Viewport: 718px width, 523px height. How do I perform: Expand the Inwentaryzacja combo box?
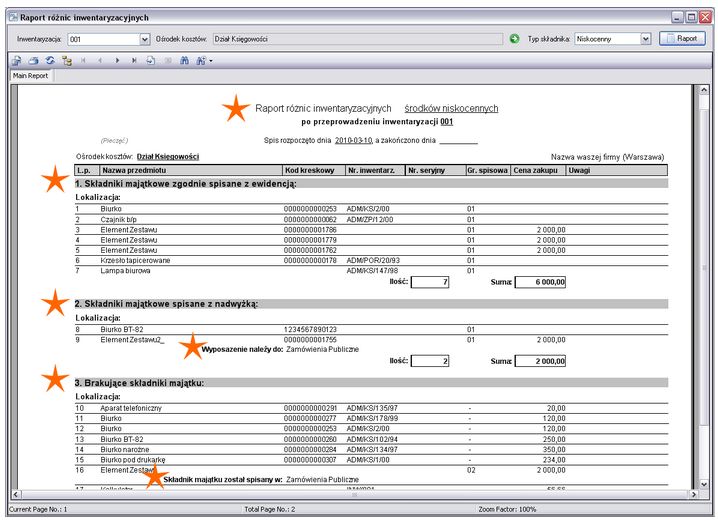(144, 39)
